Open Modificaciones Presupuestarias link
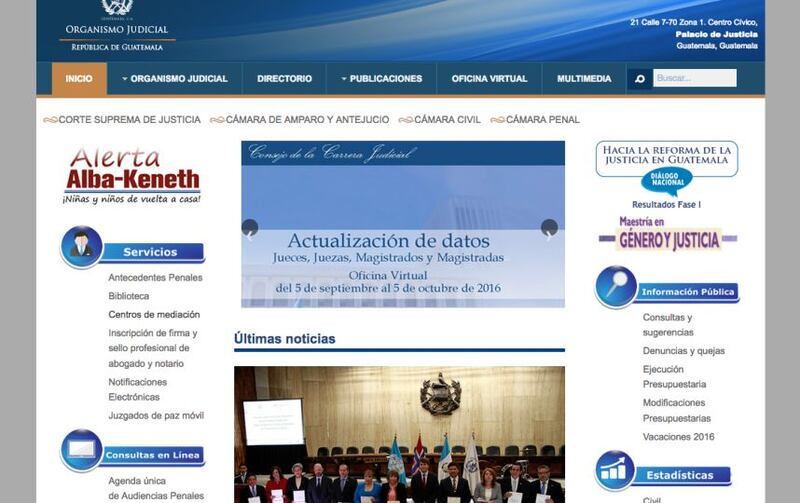This screenshot has height=503, width=800. (x=677, y=410)
